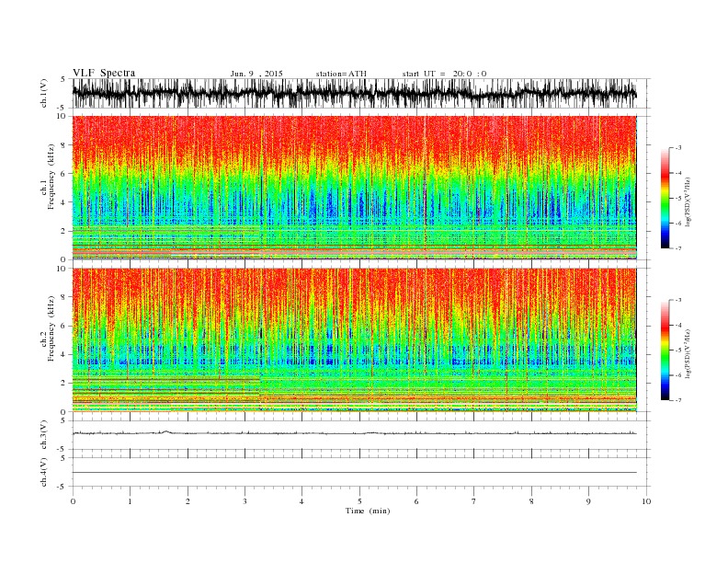
Task: Click the '4' kHz tick on ch.2 spectrogram
Action: [63, 354]
